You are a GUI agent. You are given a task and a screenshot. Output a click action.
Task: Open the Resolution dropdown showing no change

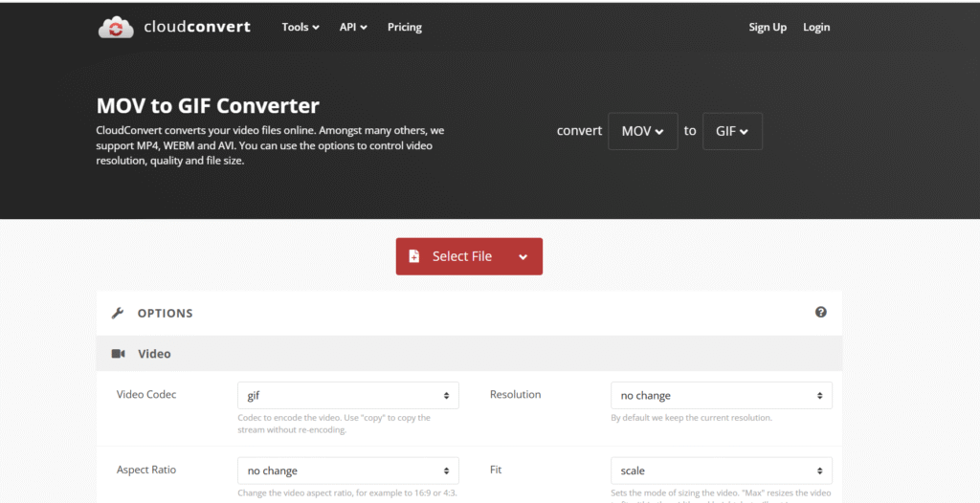click(722, 396)
